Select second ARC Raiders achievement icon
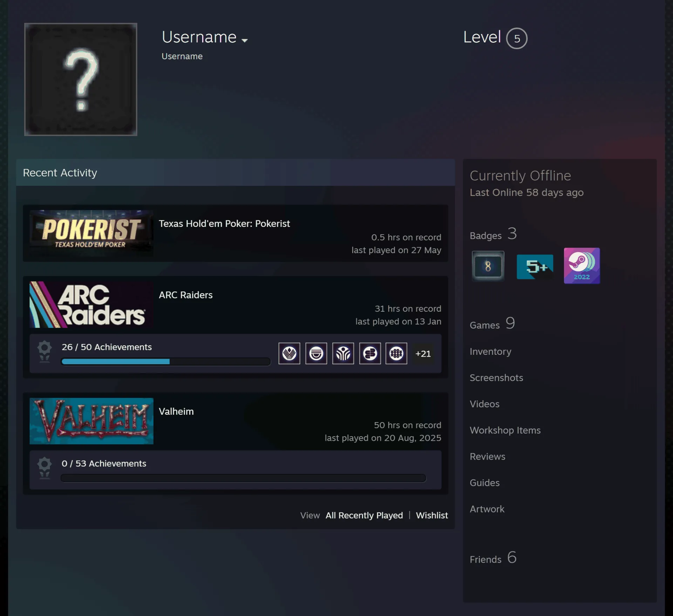The height and width of the screenshot is (616, 673). point(316,353)
